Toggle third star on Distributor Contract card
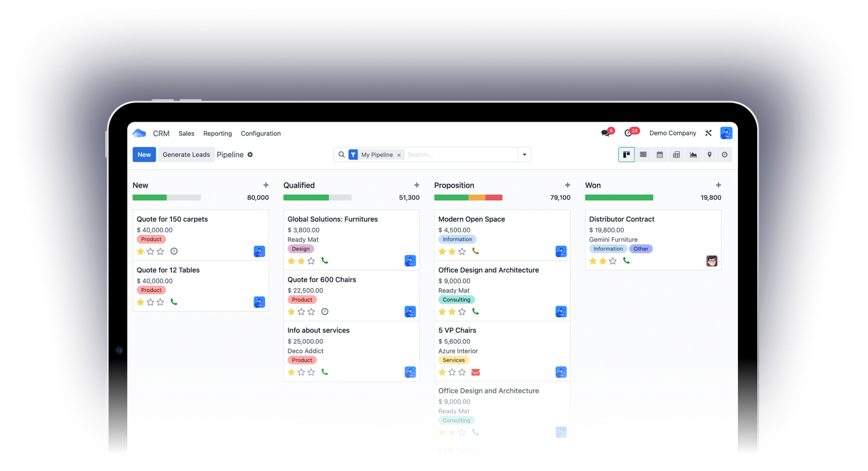This screenshot has height=471, width=868. click(613, 261)
